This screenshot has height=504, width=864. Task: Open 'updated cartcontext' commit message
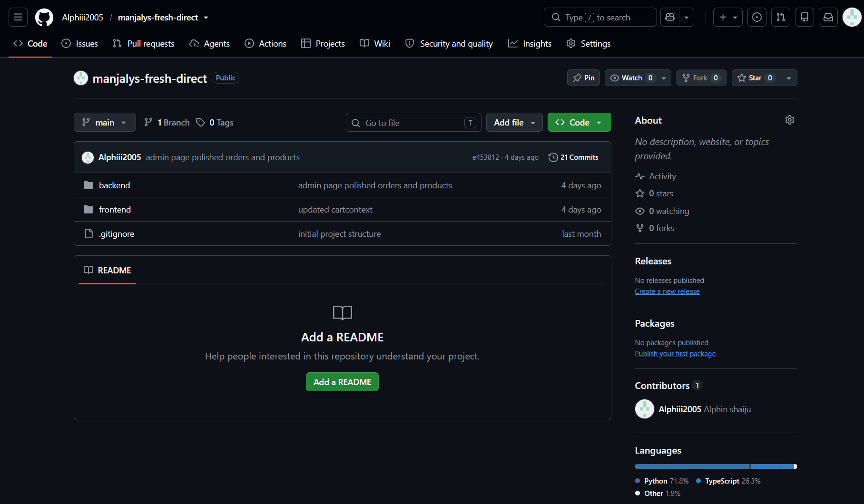point(335,210)
